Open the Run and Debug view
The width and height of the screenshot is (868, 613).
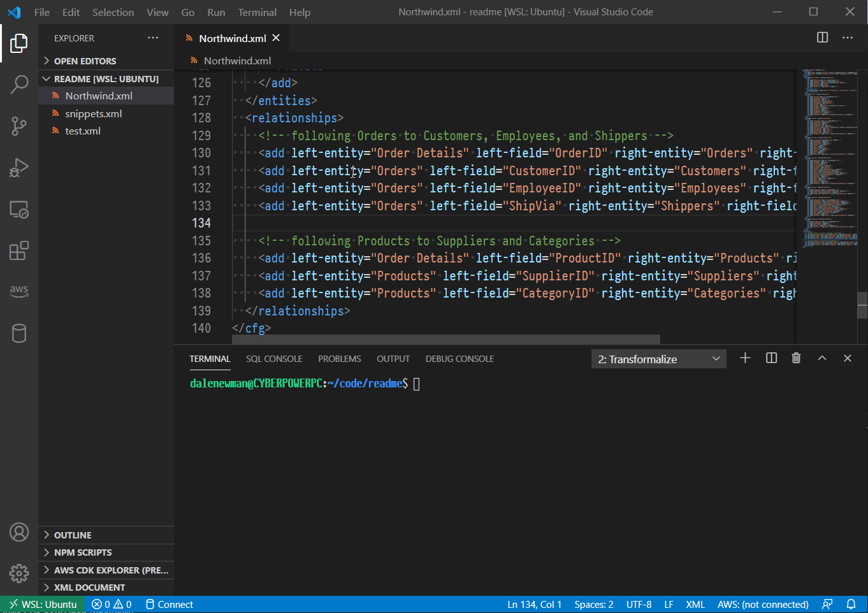tap(19, 168)
